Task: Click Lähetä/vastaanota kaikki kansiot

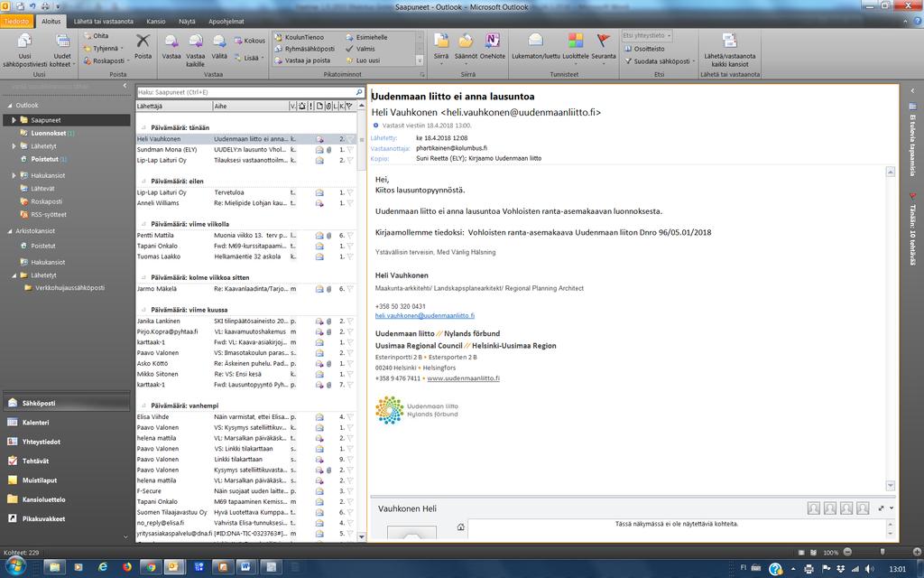Action: pos(729,50)
